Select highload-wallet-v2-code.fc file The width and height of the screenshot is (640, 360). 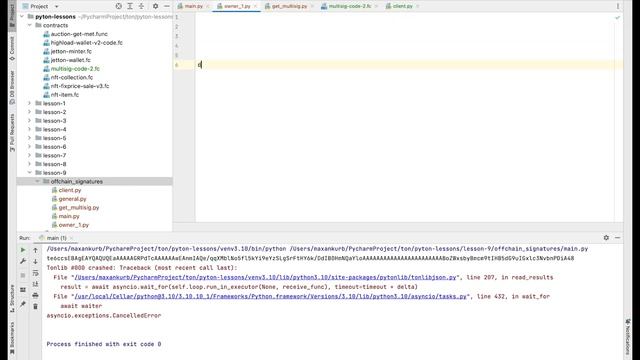pyautogui.click(x=83, y=42)
